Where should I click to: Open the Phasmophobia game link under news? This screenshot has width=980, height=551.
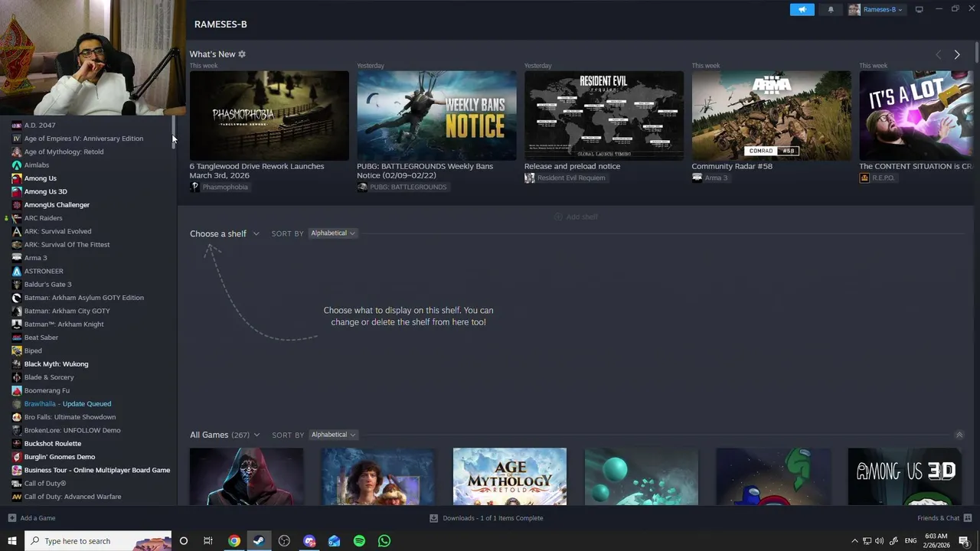tap(219, 187)
